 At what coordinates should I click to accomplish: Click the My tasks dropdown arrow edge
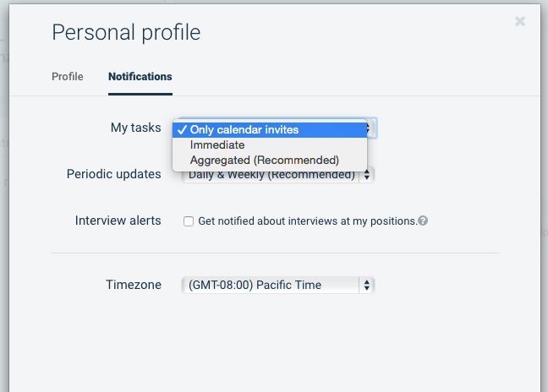[371, 128]
